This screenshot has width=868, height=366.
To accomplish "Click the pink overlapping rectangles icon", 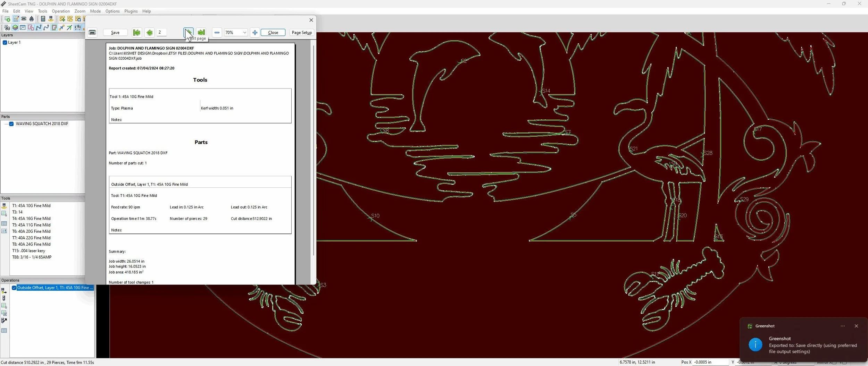I will (31, 27).
